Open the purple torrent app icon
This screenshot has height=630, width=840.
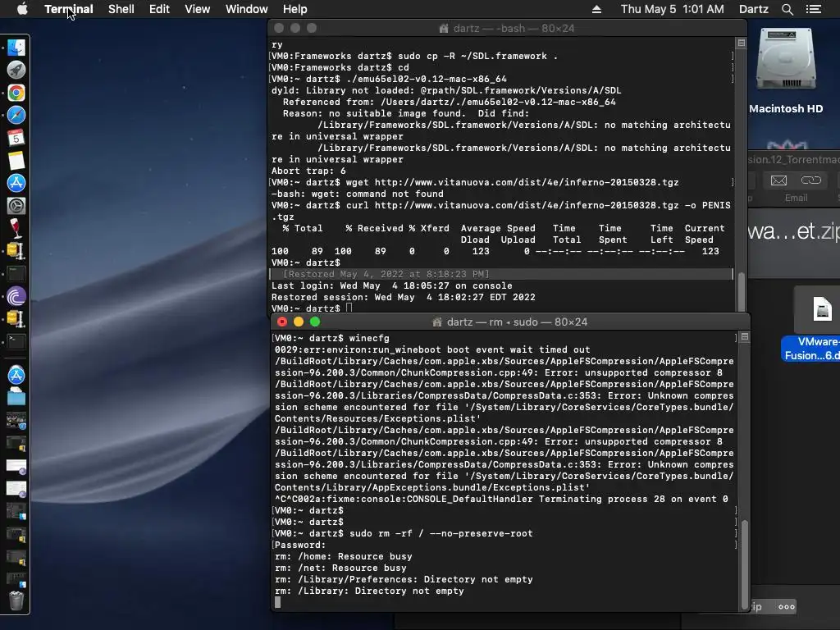[16, 295]
